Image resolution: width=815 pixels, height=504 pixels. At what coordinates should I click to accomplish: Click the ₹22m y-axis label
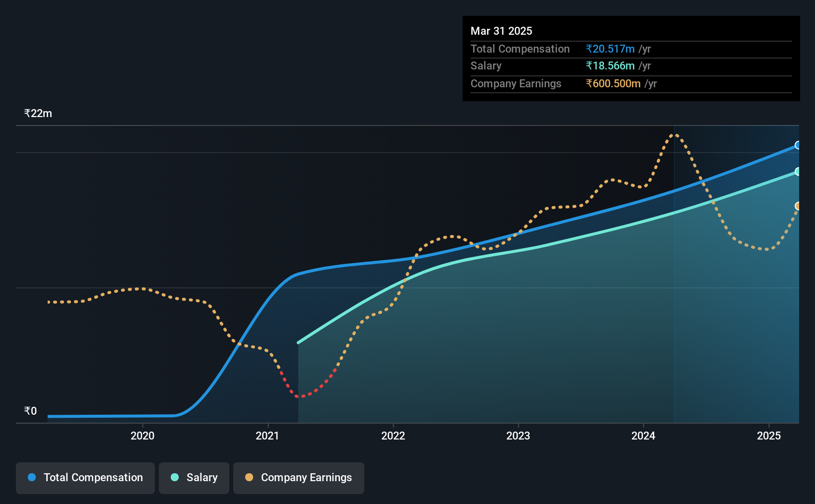38,113
